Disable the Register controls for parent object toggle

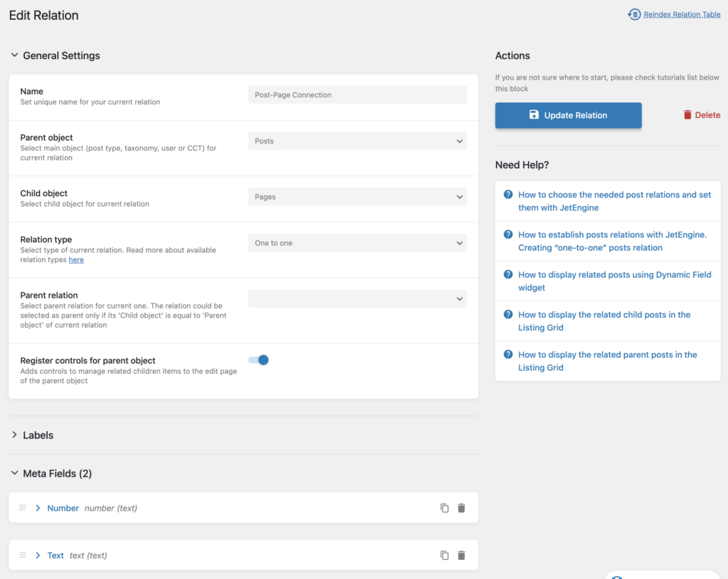[259, 359]
